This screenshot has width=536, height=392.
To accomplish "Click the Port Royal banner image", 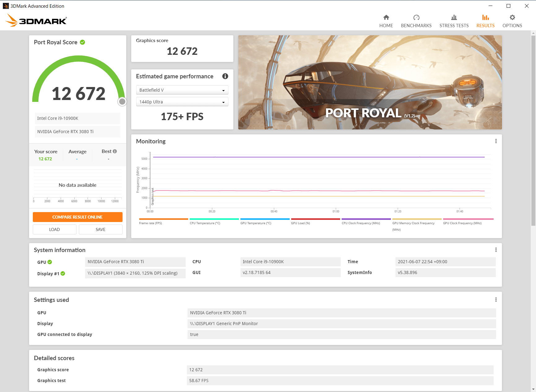I will tap(370, 82).
